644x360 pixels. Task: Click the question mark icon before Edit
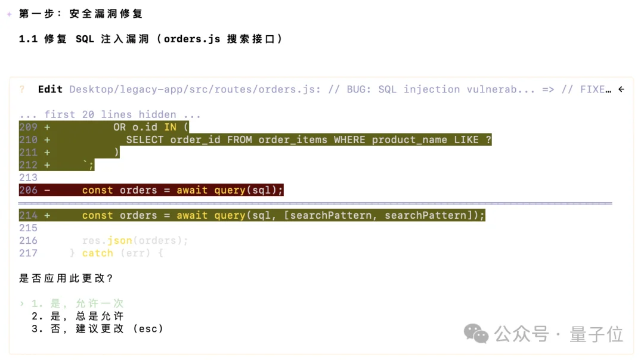22,89
